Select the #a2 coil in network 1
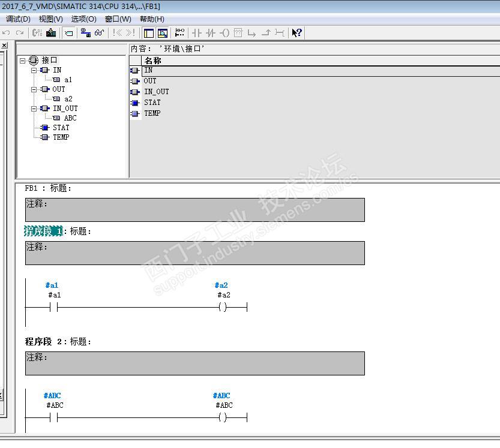The image size is (500, 448). pos(223,307)
